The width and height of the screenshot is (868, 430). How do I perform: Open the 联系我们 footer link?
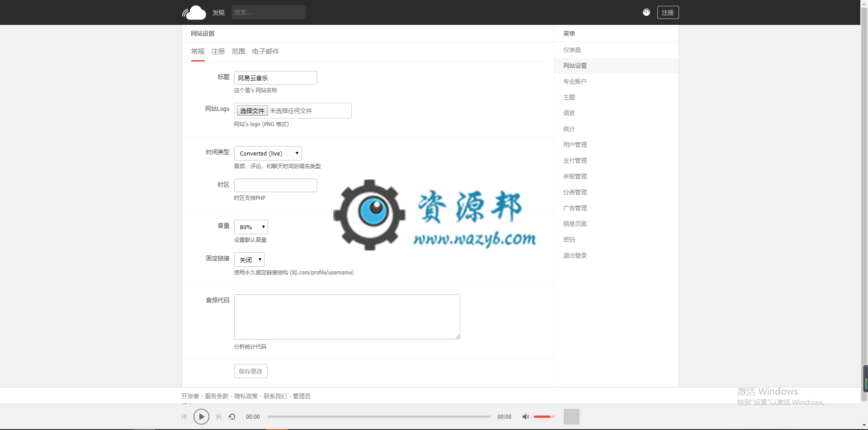[x=275, y=396]
